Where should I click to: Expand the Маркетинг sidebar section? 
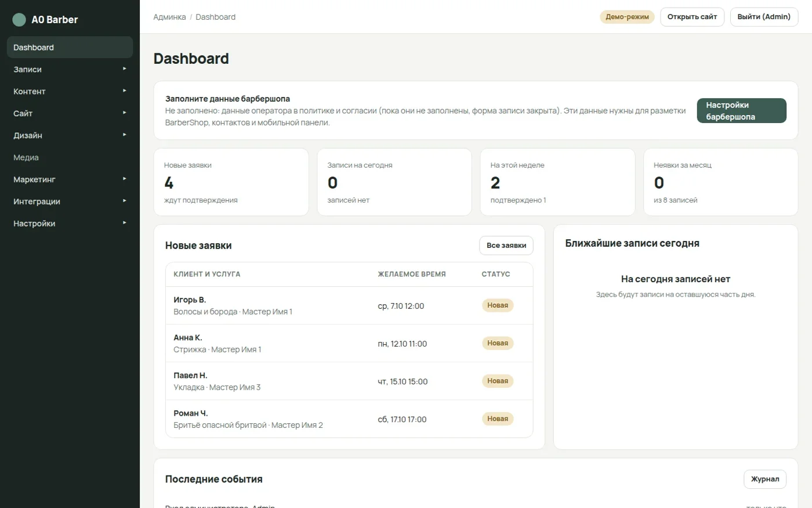[x=70, y=180]
